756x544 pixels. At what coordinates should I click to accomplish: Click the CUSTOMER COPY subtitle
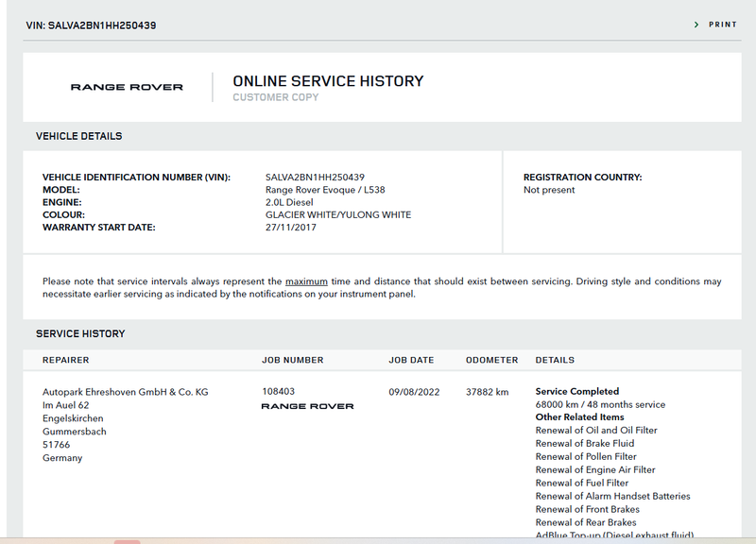275,97
